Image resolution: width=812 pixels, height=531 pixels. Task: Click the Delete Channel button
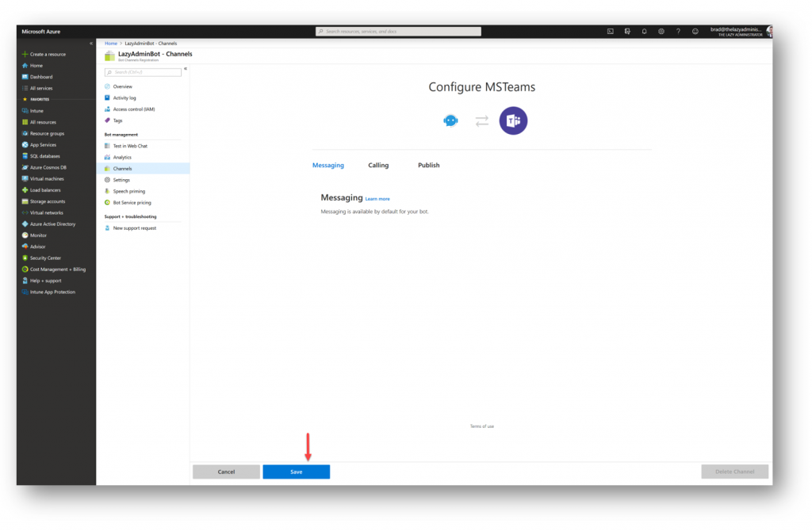coord(735,472)
